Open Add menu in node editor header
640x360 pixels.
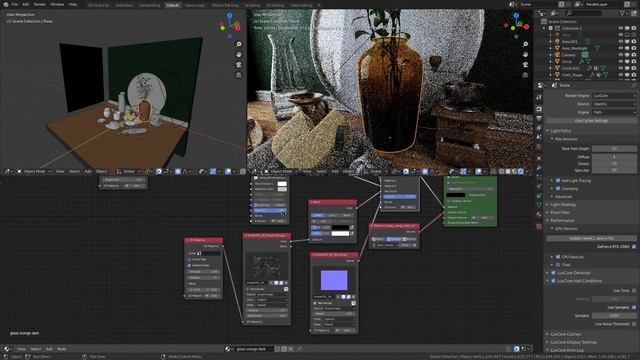(x=49, y=349)
